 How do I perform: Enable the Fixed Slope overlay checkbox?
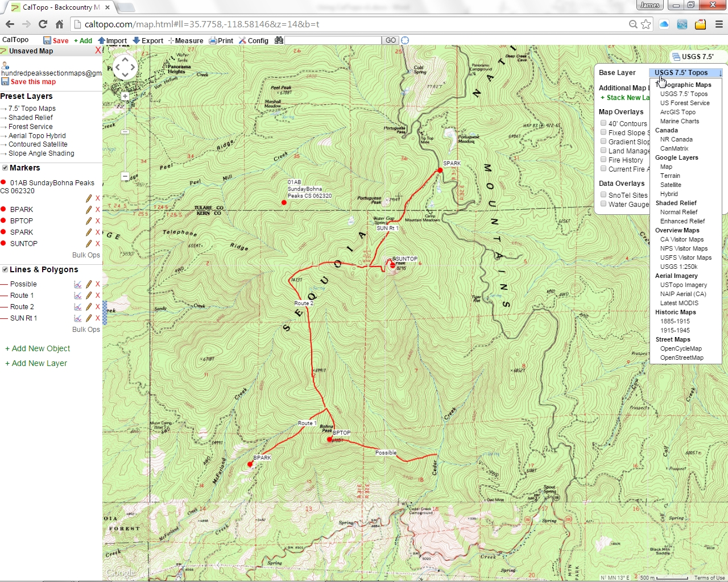point(603,132)
